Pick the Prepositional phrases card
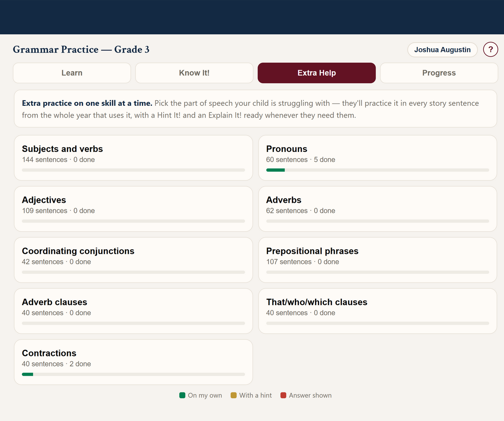 tap(378, 260)
